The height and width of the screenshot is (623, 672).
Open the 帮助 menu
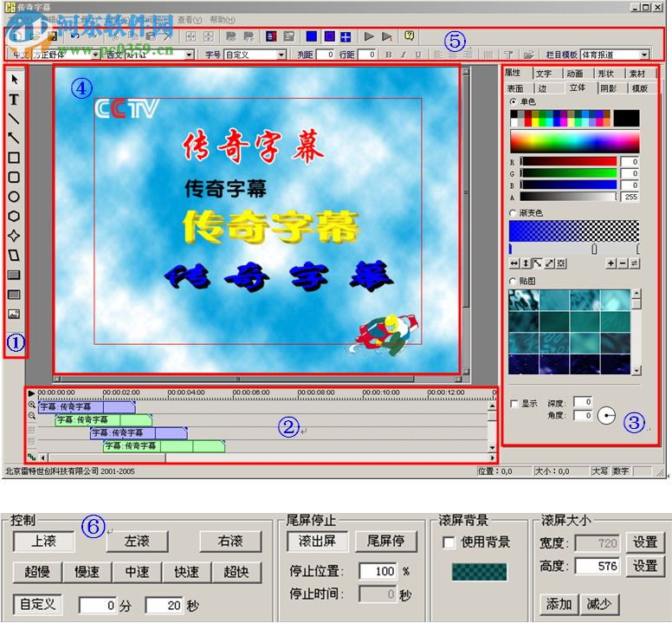point(223,20)
